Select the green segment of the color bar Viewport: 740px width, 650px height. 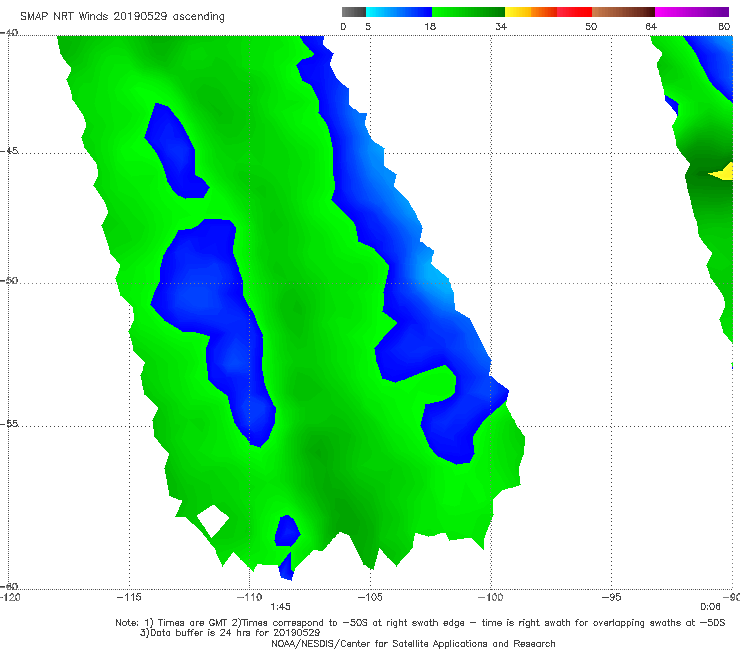pyautogui.click(x=468, y=12)
